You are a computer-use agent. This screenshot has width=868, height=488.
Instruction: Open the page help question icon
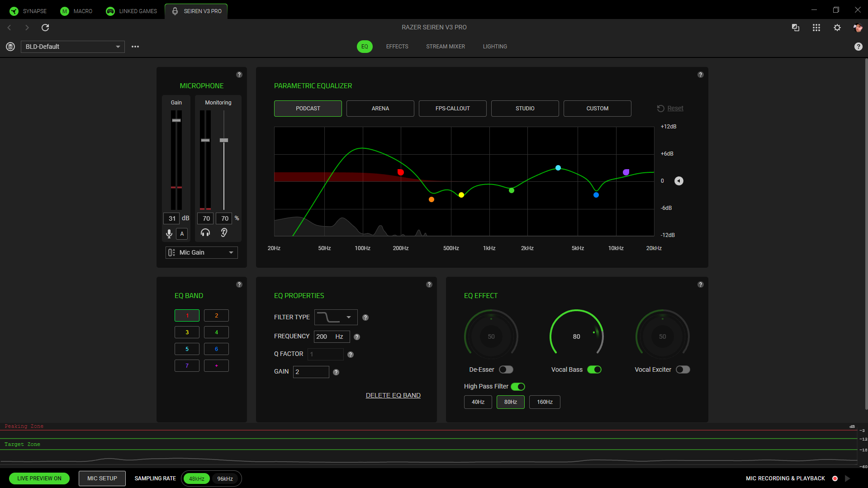pyautogui.click(x=858, y=47)
